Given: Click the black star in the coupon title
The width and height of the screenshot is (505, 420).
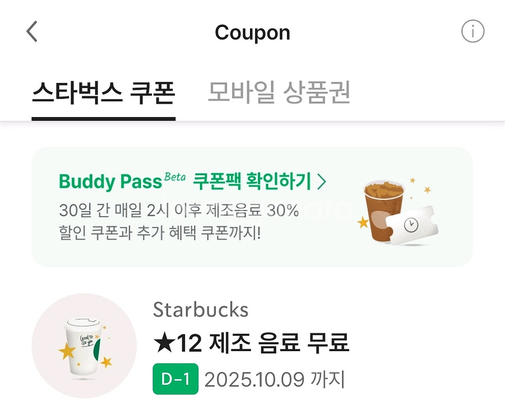Looking at the screenshot, I should (x=163, y=343).
